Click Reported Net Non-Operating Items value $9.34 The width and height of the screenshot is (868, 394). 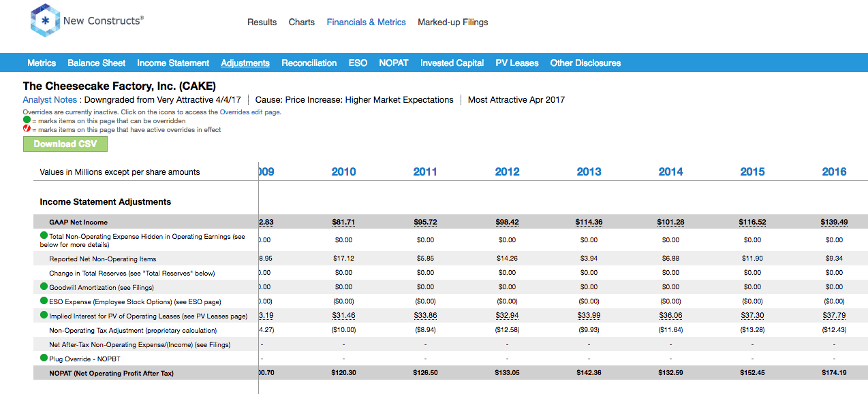coord(835,259)
